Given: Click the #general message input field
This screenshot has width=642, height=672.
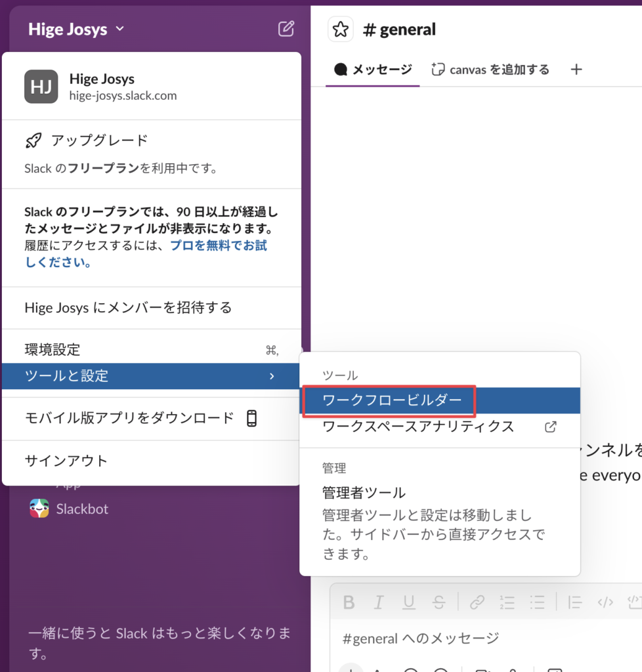Looking at the screenshot, I should coord(486,638).
